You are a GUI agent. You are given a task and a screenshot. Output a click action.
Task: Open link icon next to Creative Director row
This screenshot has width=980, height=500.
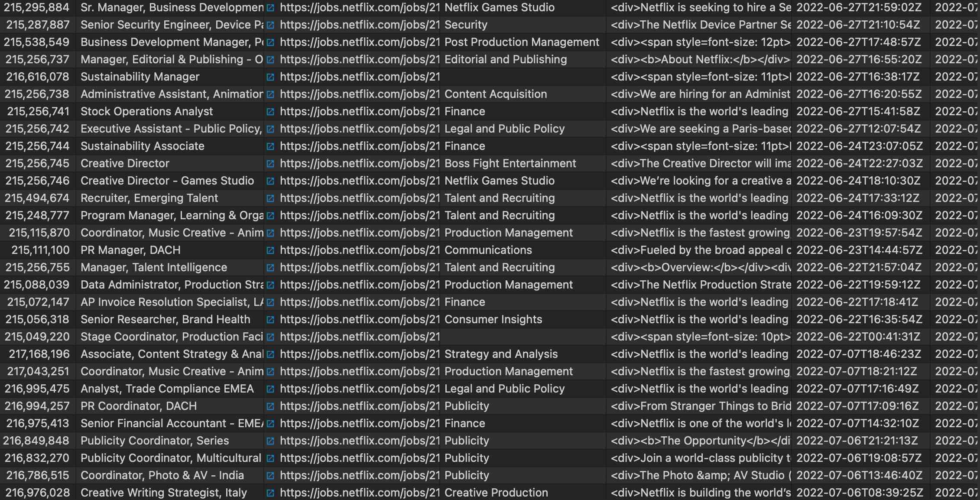(270, 164)
